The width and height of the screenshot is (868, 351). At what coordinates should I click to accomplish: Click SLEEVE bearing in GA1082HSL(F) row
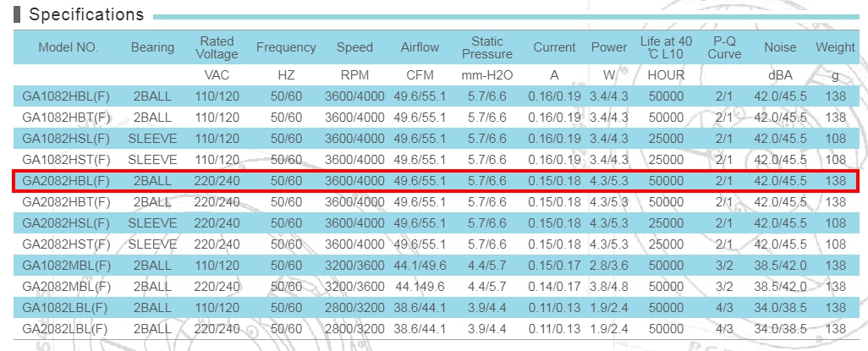[x=152, y=139]
